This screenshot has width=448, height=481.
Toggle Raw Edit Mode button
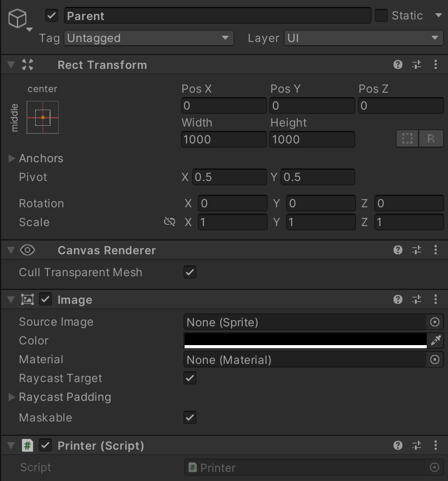(431, 138)
